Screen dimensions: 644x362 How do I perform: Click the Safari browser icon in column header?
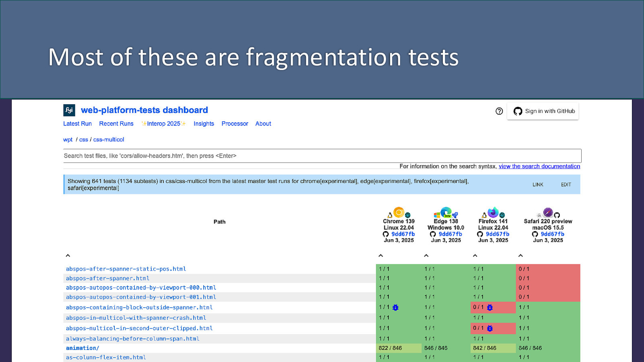click(x=548, y=212)
